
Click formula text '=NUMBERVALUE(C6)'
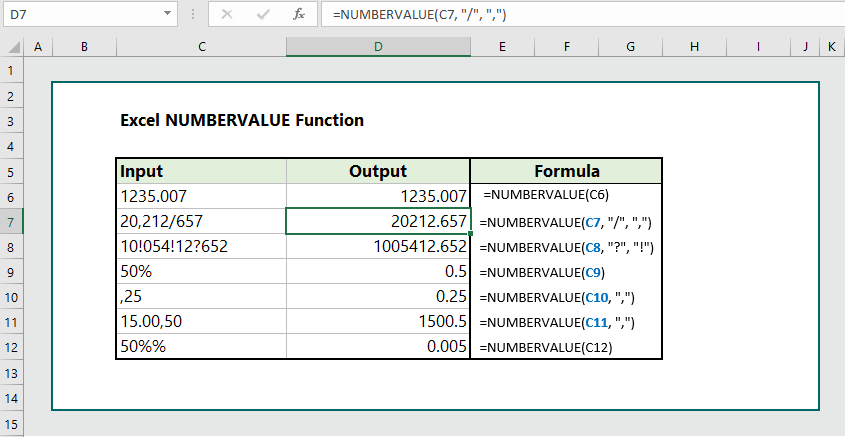pos(546,195)
